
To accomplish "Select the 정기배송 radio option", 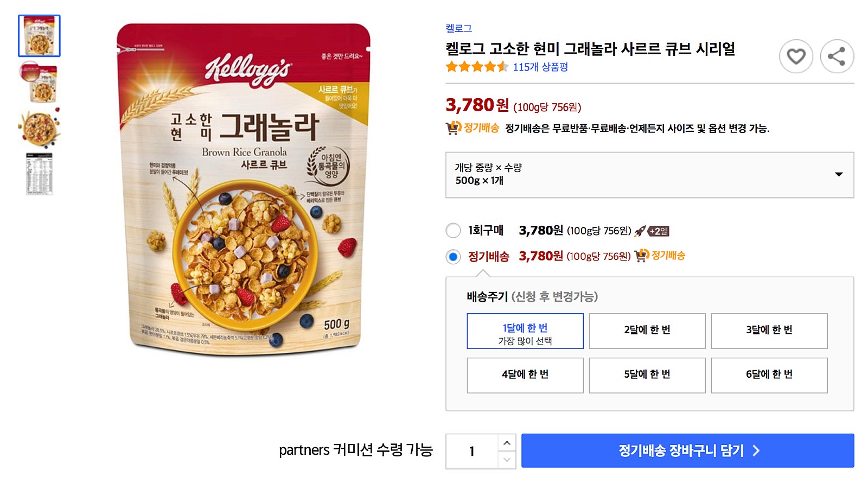I will pos(453,256).
